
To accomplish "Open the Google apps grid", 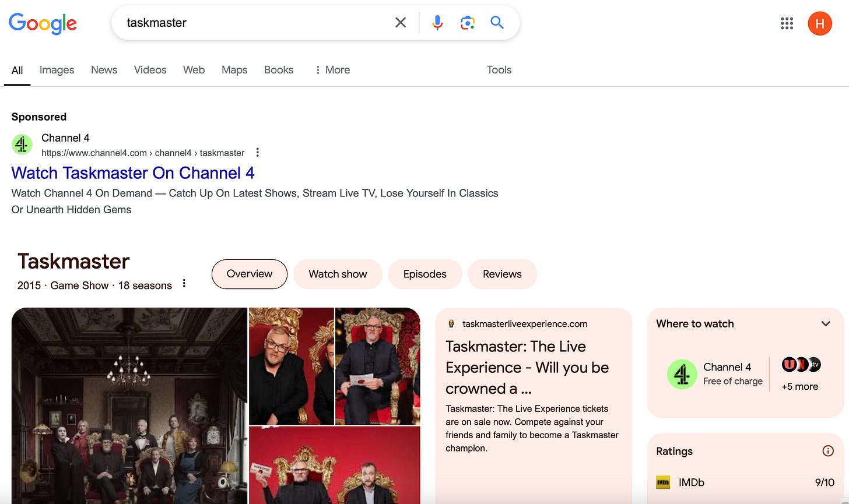I will [787, 23].
